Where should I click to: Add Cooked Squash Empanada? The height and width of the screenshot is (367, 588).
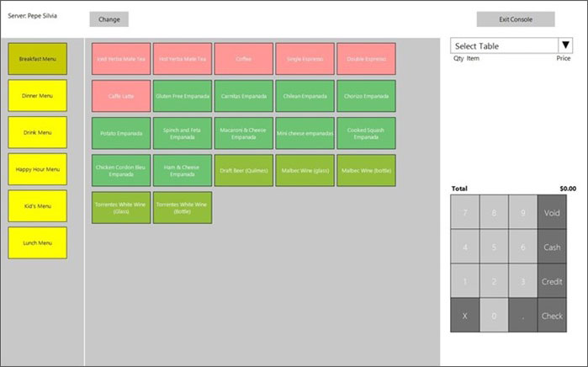tap(366, 133)
